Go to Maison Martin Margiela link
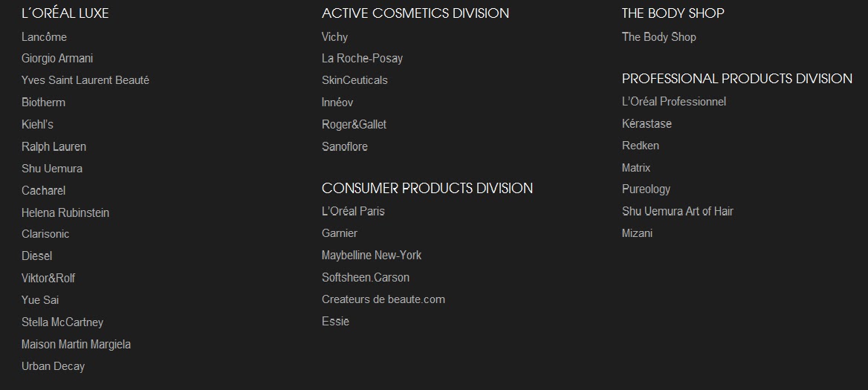 tap(76, 344)
